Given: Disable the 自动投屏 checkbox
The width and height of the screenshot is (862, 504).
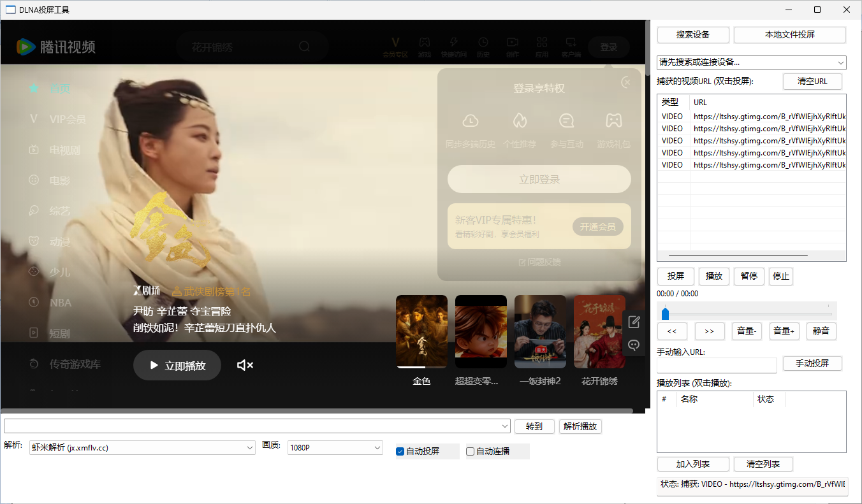Looking at the screenshot, I should pos(400,451).
